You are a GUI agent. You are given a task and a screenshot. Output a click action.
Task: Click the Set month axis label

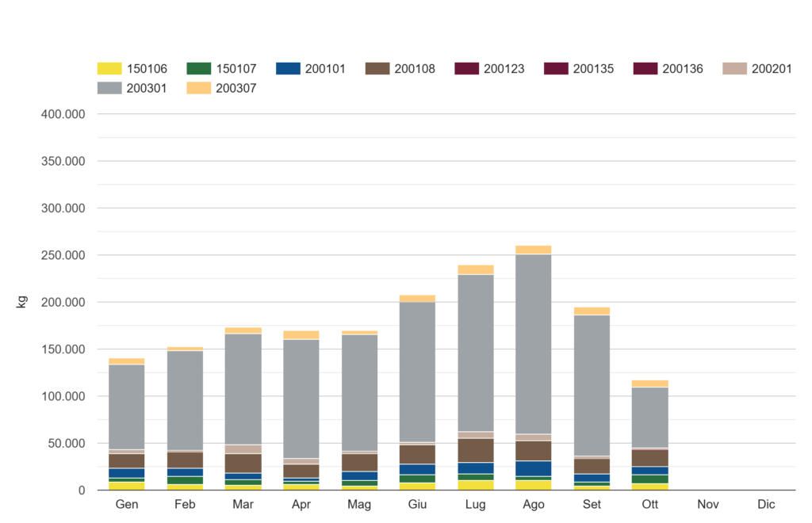pyautogui.click(x=592, y=504)
